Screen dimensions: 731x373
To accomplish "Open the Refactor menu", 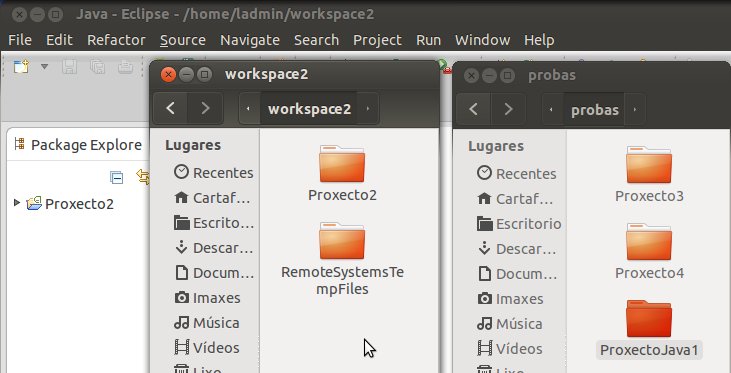I will (x=116, y=40).
